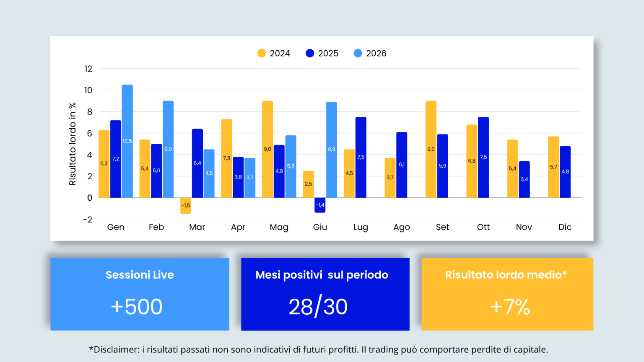Click the "Risultato lordo in %" axis title
The height and width of the screenshot is (362, 644).
pos(73,144)
